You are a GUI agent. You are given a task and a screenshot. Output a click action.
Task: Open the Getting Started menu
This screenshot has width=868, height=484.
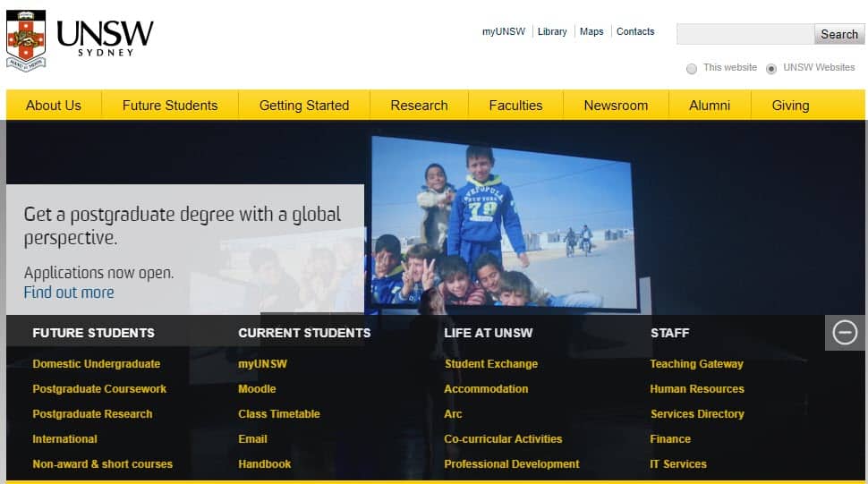[304, 105]
